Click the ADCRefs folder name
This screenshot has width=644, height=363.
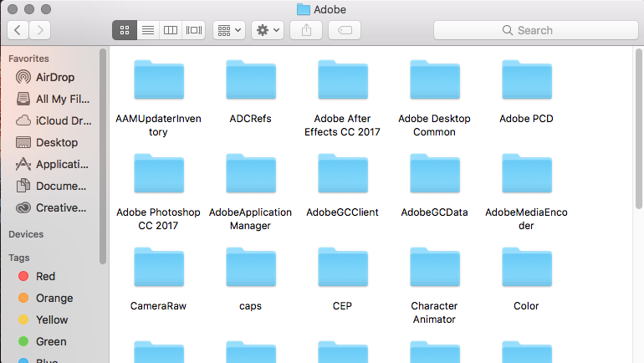tap(251, 119)
